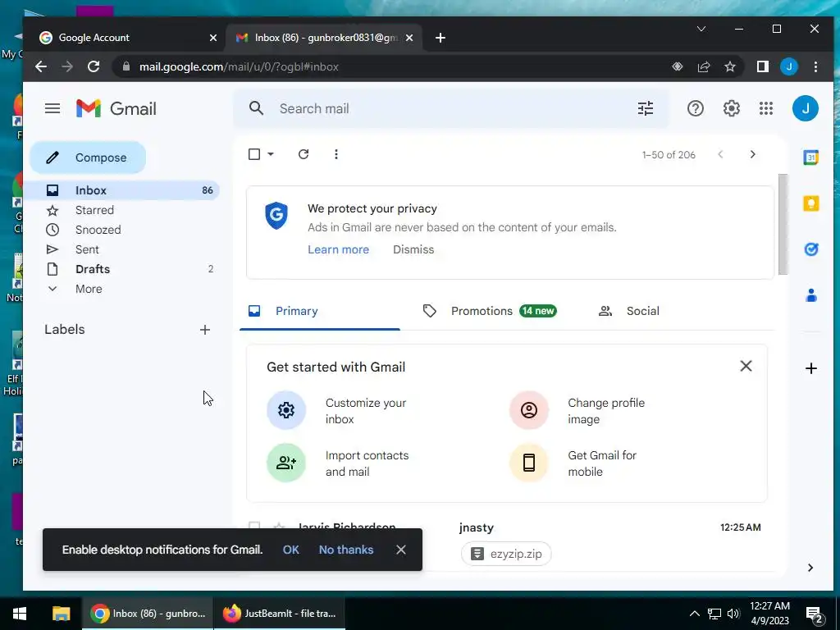The width and height of the screenshot is (840, 630).
Task: Open the Windows notification center
Action: click(x=814, y=615)
